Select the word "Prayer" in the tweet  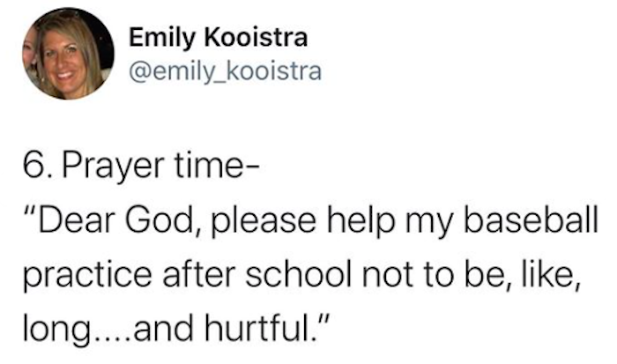click(114, 167)
